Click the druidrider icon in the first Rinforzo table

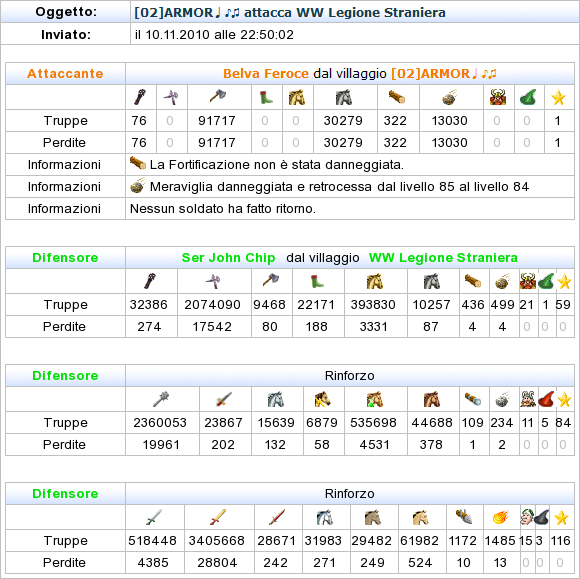tap(374, 399)
